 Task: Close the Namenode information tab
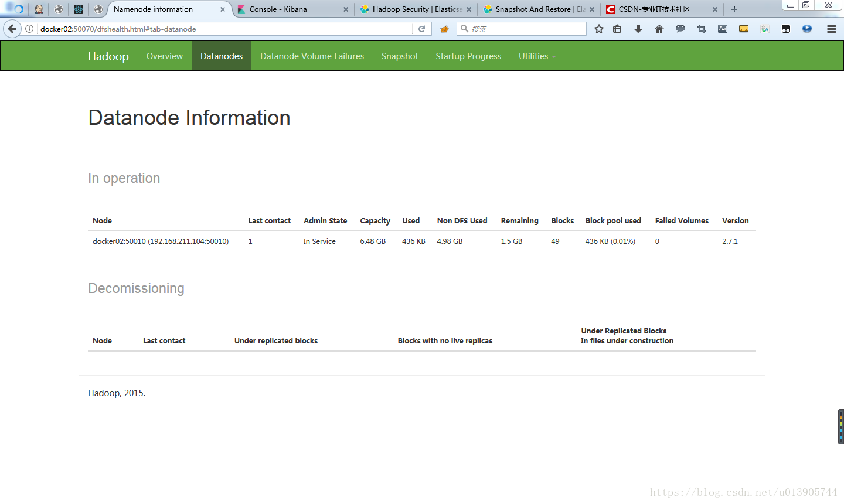point(223,9)
